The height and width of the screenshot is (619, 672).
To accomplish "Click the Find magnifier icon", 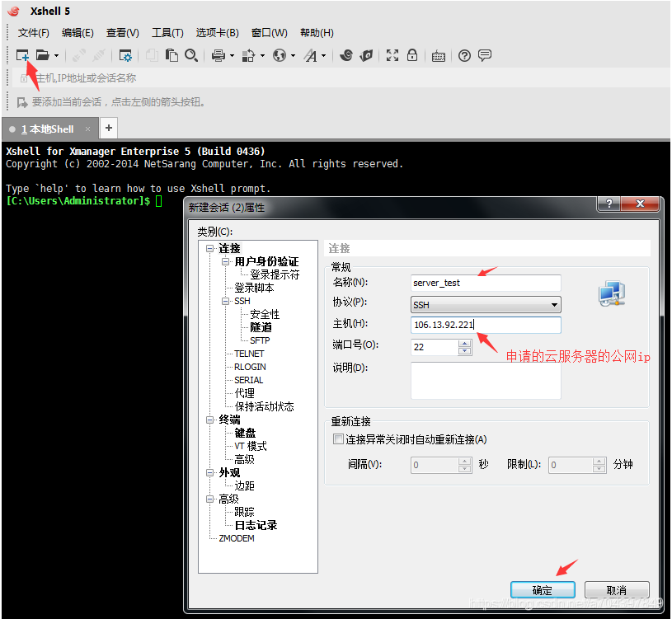I will point(191,55).
